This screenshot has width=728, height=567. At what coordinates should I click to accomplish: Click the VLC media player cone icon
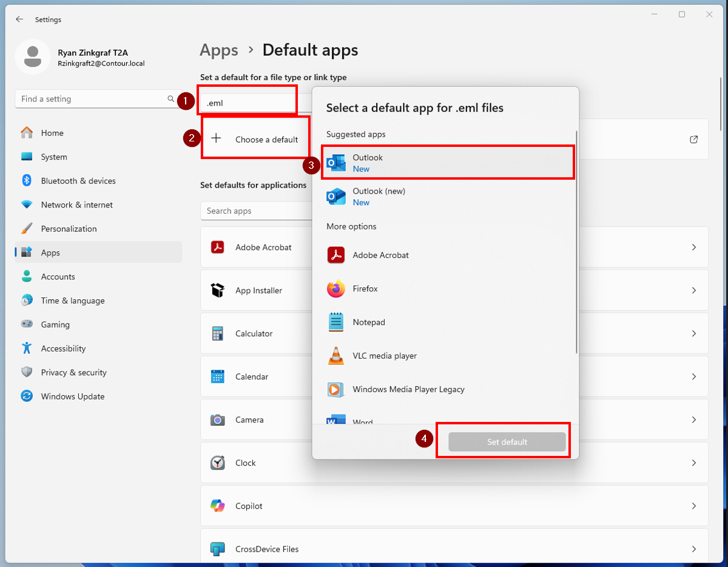[x=336, y=356]
